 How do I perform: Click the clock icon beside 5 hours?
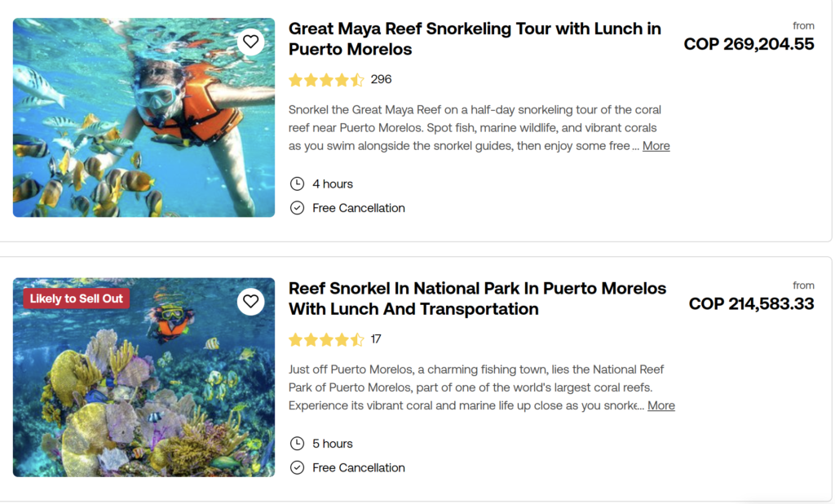[x=298, y=444]
